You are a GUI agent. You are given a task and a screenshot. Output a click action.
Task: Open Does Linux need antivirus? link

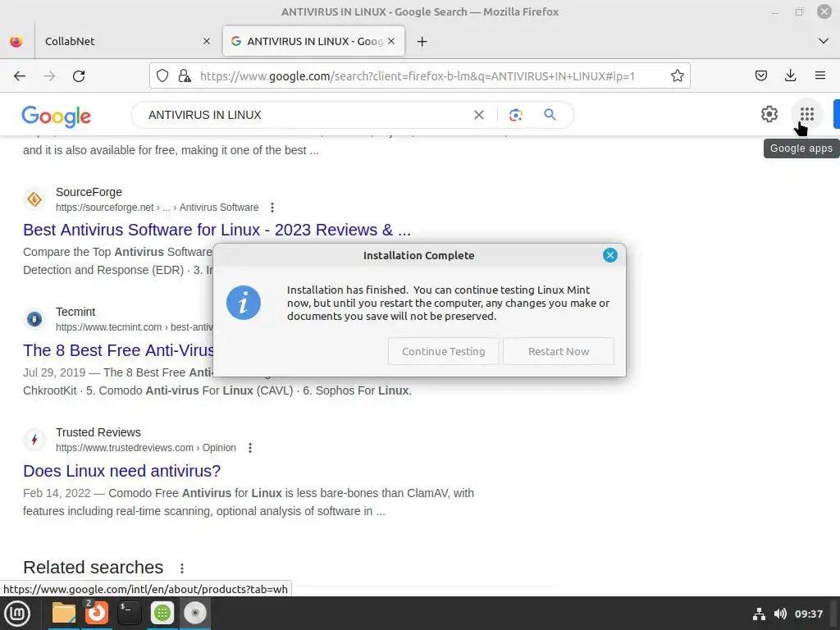click(x=121, y=471)
